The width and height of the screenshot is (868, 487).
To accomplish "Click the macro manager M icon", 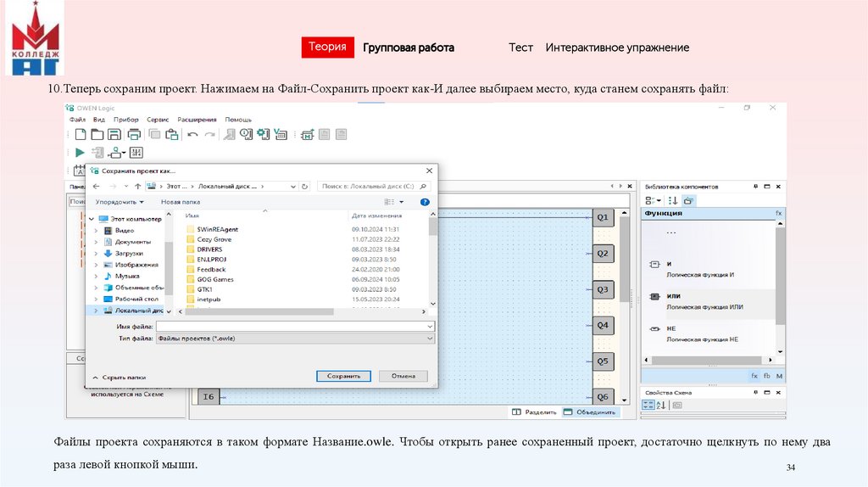I will click(307, 134).
